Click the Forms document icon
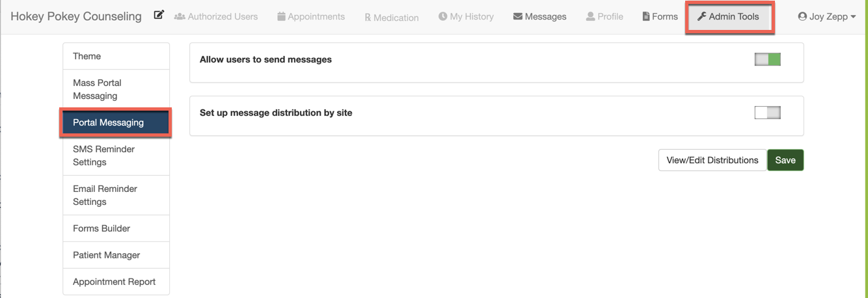This screenshot has height=298, width=868. [646, 16]
